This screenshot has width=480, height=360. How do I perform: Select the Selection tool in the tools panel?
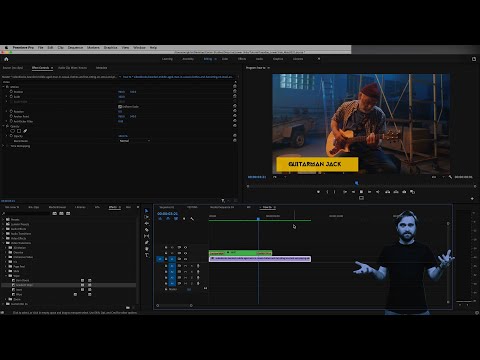[x=146, y=211]
